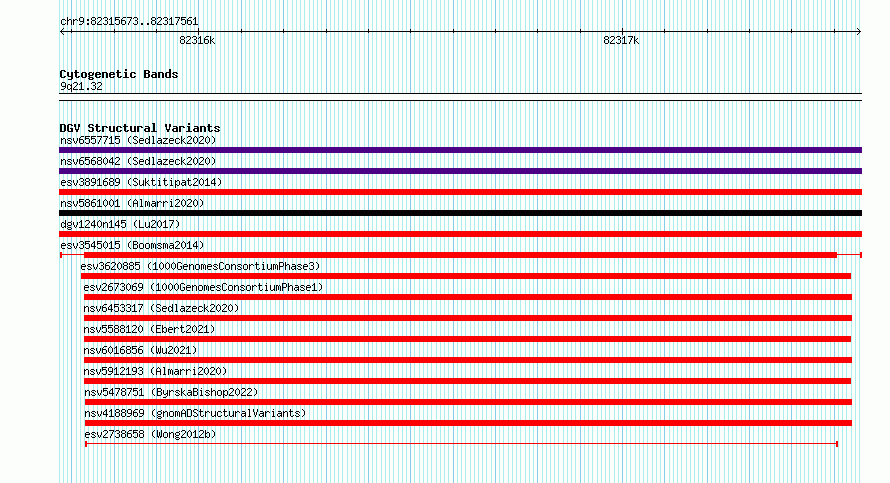Click the red bar of esv3620885
The width and height of the screenshot is (890, 483).
465,276
